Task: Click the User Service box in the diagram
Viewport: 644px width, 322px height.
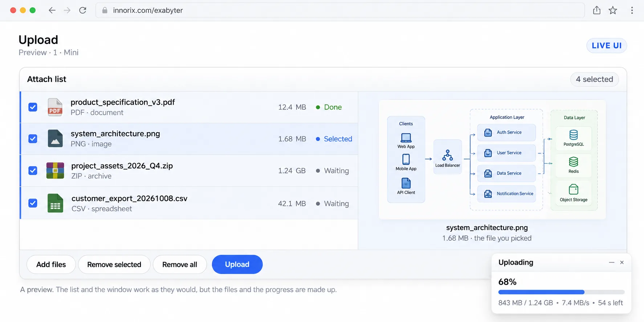Action: 506,153
